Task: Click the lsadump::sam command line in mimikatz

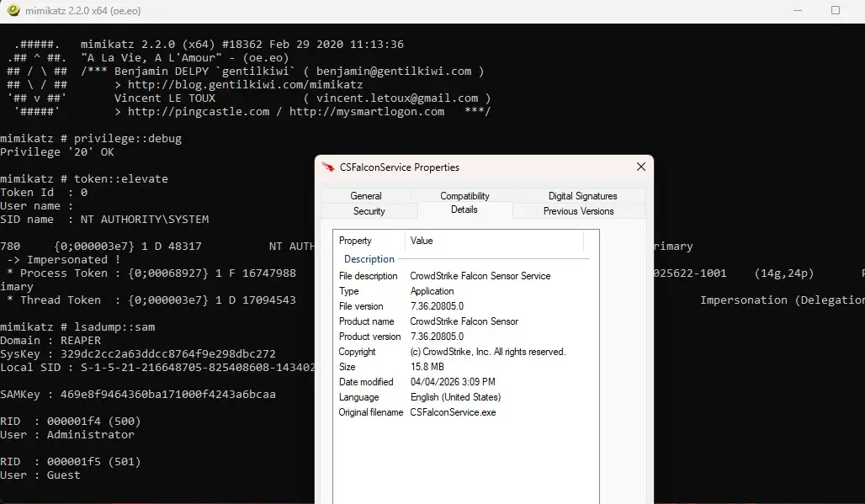Action: pyautogui.click(x=77, y=327)
